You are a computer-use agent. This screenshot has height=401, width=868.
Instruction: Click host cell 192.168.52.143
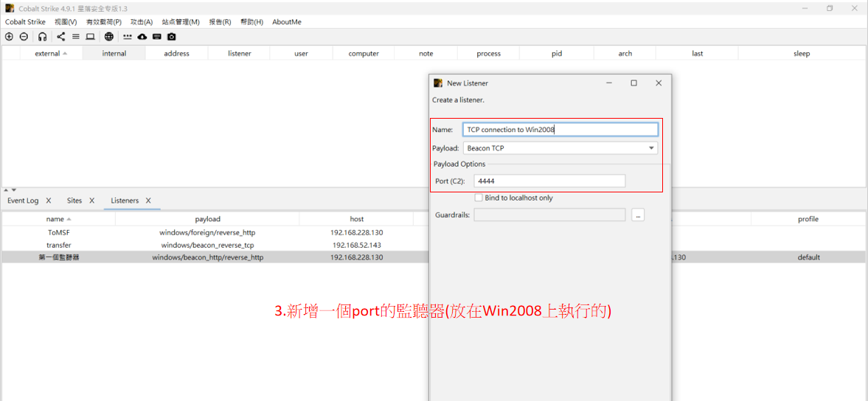click(x=356, y=245)
